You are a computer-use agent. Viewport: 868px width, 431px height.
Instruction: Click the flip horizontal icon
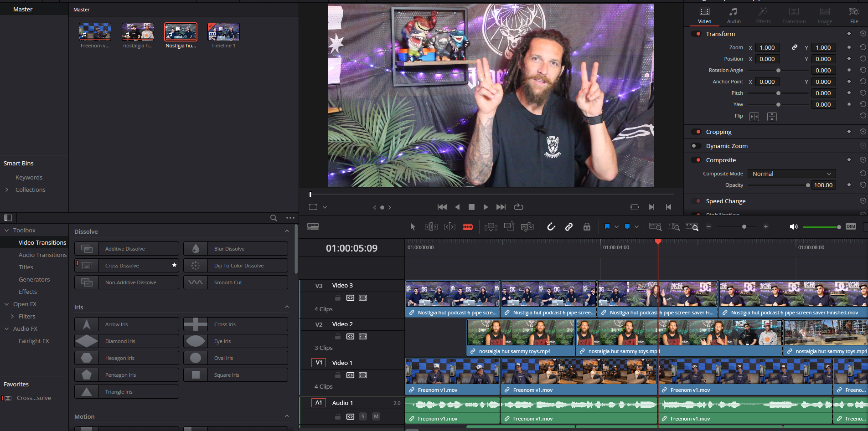[x=754, y=117]
